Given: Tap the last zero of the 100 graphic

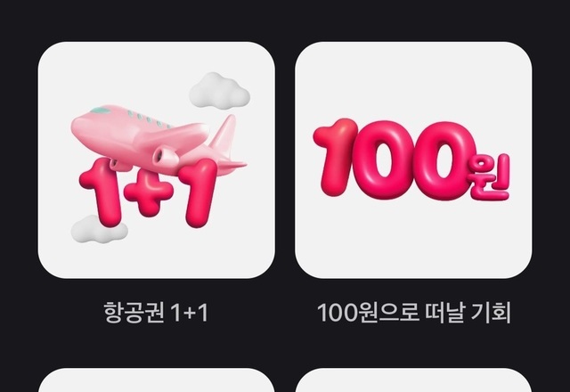Looking at the screenshot, I should (x=444, y=160).
